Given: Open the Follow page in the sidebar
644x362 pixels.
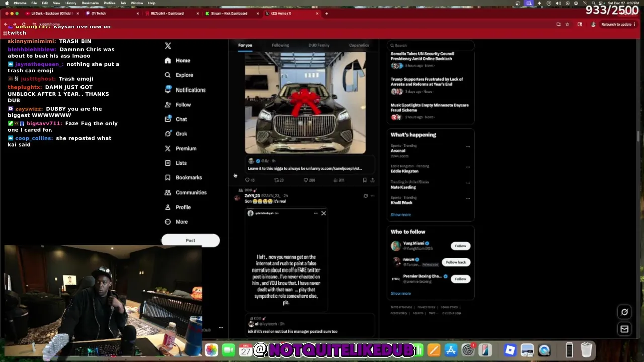Looking at the screenshot, I should (x=178, y=105).
